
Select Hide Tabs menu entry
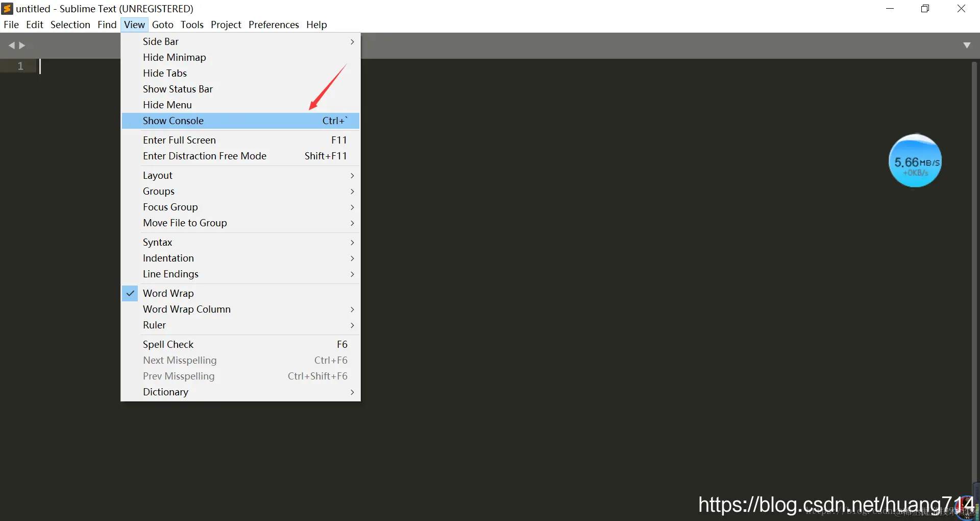pyautogui.click(x=240, y=73)
